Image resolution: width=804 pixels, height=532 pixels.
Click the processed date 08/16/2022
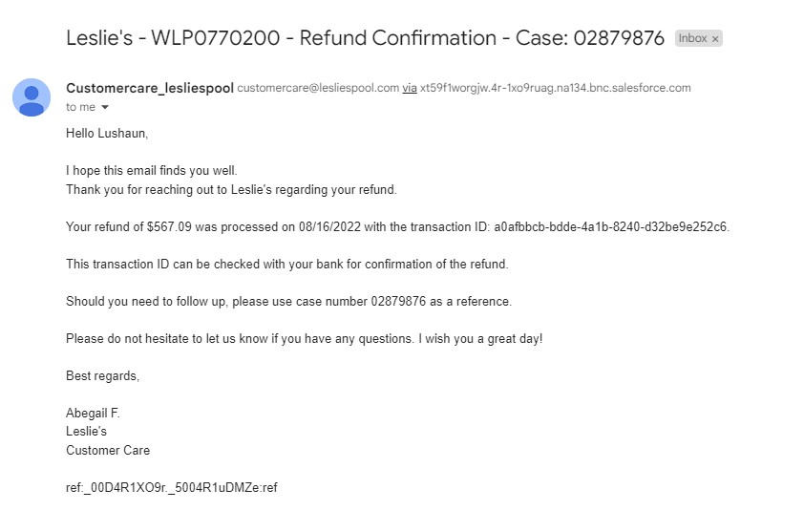329,226
